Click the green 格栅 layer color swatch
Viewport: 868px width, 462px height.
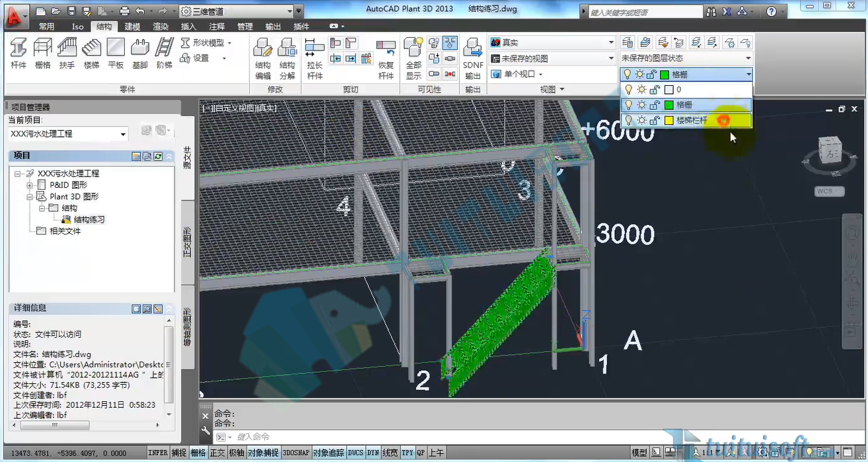click(669, 105)
